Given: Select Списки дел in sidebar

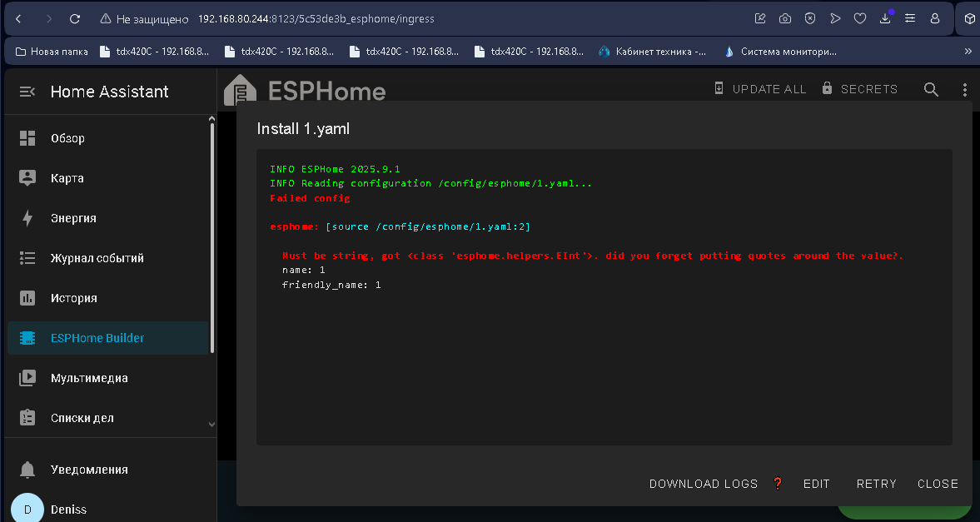Looking at the screenshot, I should coord(82,418).
